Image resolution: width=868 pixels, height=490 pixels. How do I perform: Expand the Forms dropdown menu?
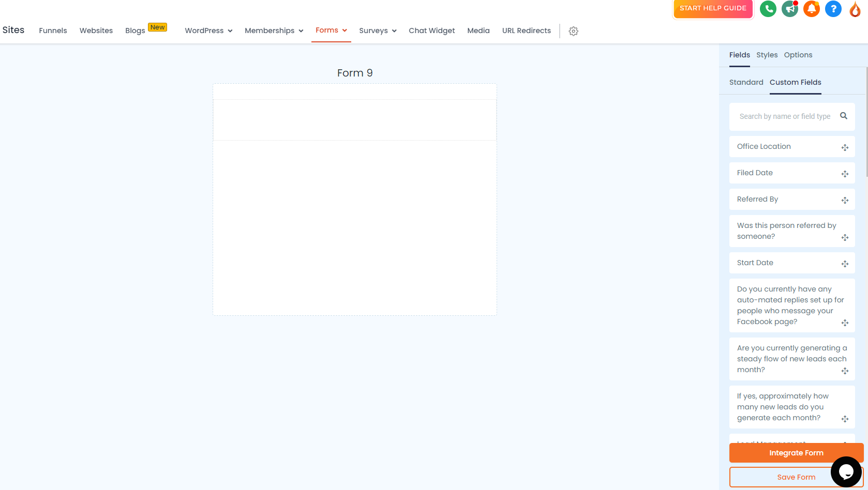[x=331, y=30]
